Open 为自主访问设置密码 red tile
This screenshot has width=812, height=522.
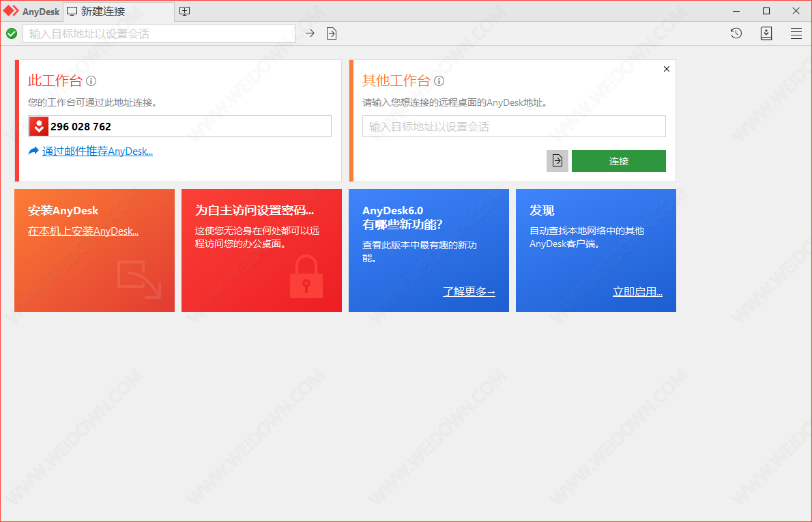[x=261, y=250]
